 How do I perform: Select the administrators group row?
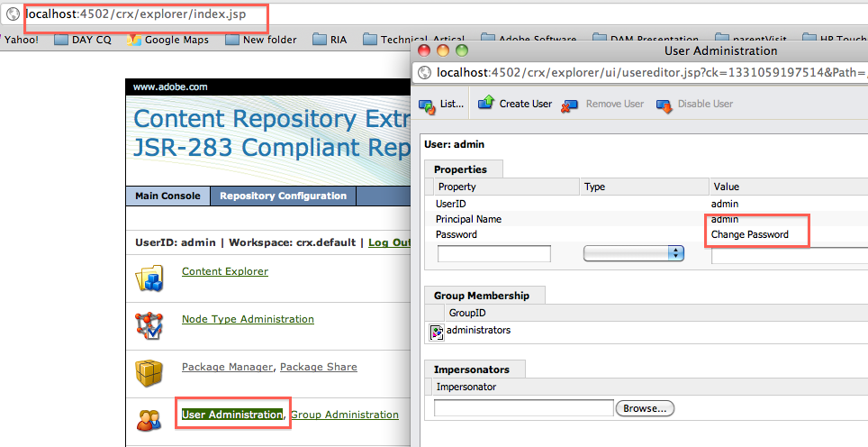click(646, 330)
